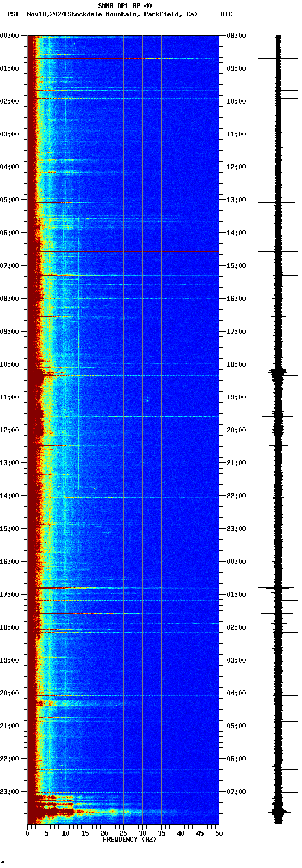Screen dimensions: 302x868
Task: Click the PST-axis "18:00" time label
Action: (x=10, y=627)
